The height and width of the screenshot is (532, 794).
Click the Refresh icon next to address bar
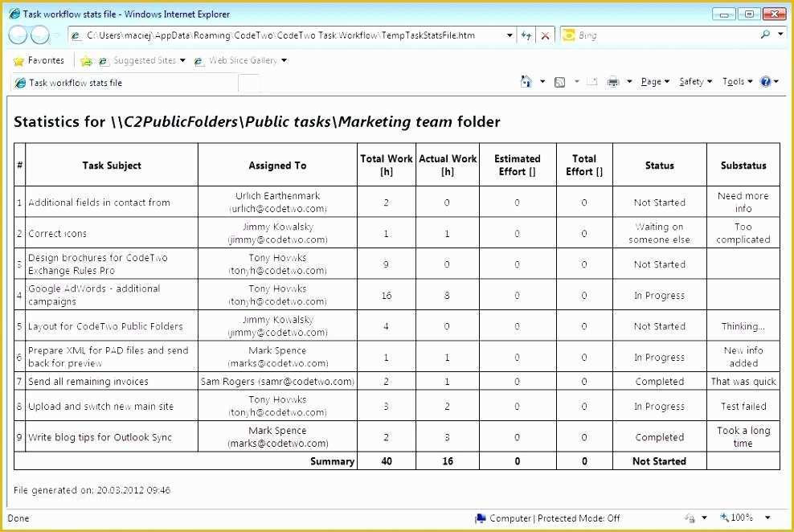[x=526, y=35]
